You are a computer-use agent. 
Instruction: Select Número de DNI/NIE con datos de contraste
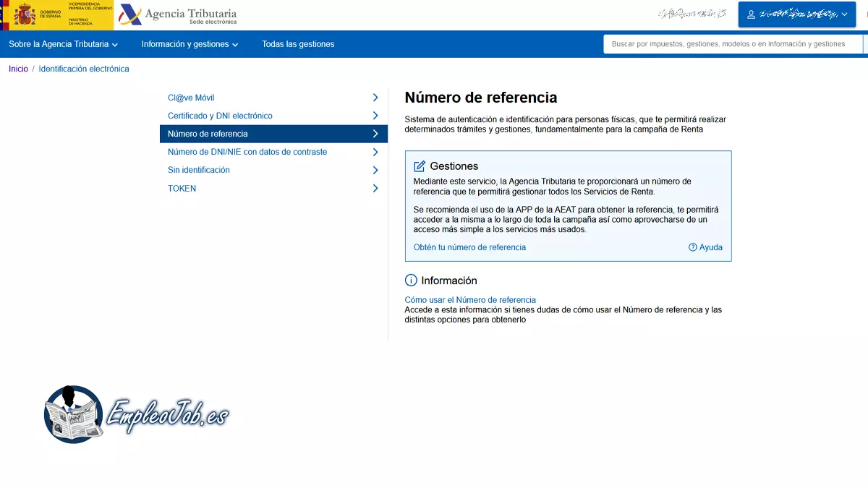tap(273, 152)
